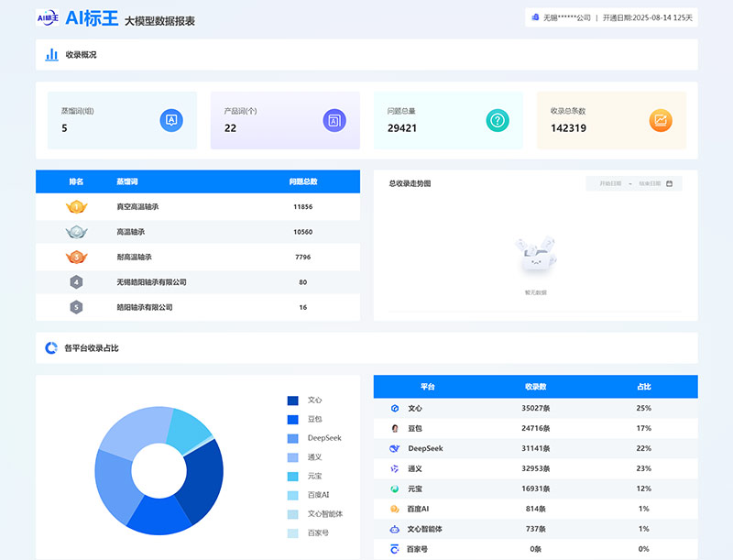Click the 收录总条数 orange chart icon

[661, 120]
